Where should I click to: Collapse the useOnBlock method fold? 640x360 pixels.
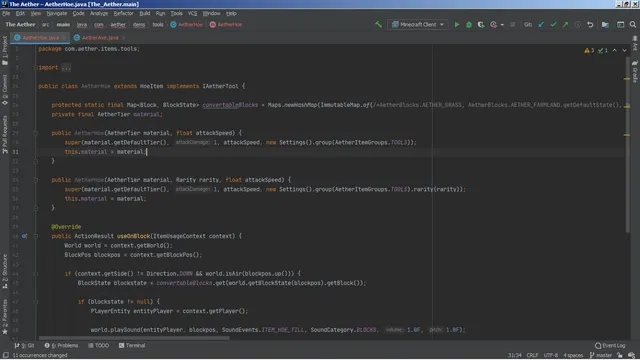coord(36,236)
